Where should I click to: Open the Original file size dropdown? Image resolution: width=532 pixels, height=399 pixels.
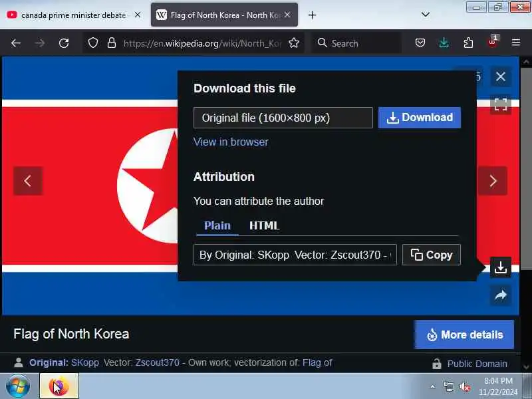(x=283, y=118)
